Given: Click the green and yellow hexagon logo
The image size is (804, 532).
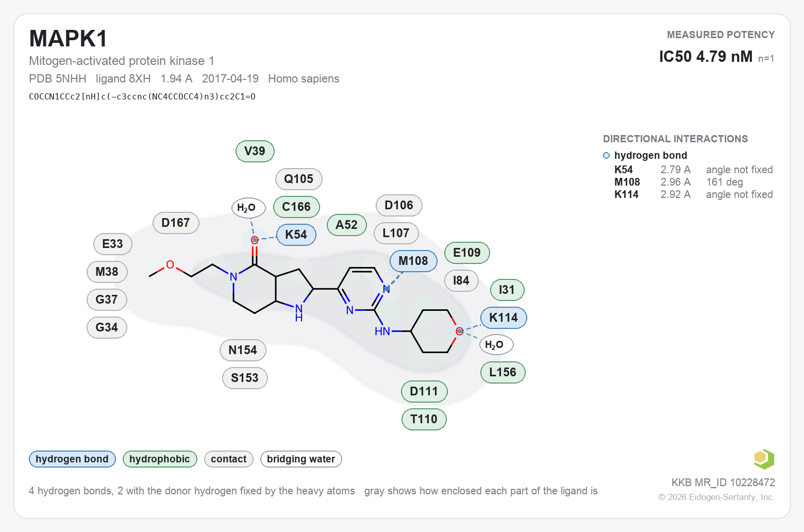Looking at the screenshot, I should tap(764, 459).
